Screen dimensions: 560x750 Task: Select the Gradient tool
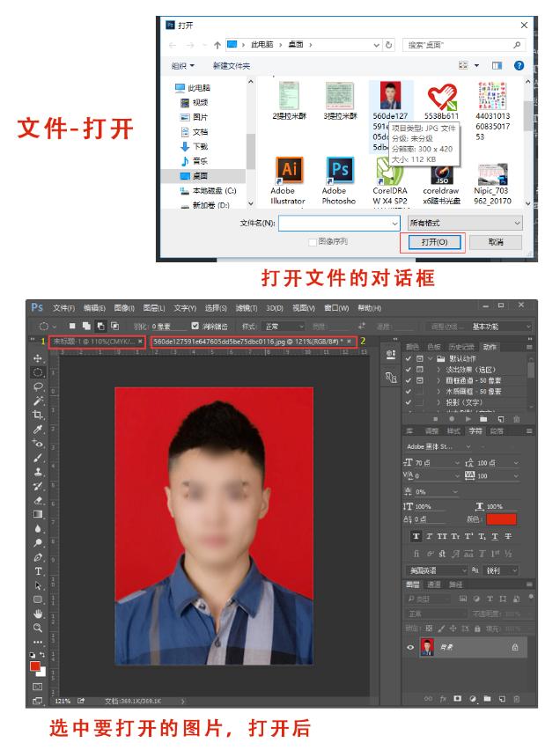pyautogui.click(x=38, y=514)
